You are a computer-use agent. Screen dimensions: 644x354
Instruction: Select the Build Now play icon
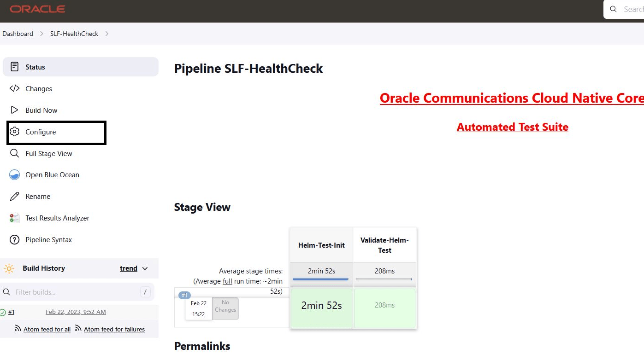tap(14, 110)
